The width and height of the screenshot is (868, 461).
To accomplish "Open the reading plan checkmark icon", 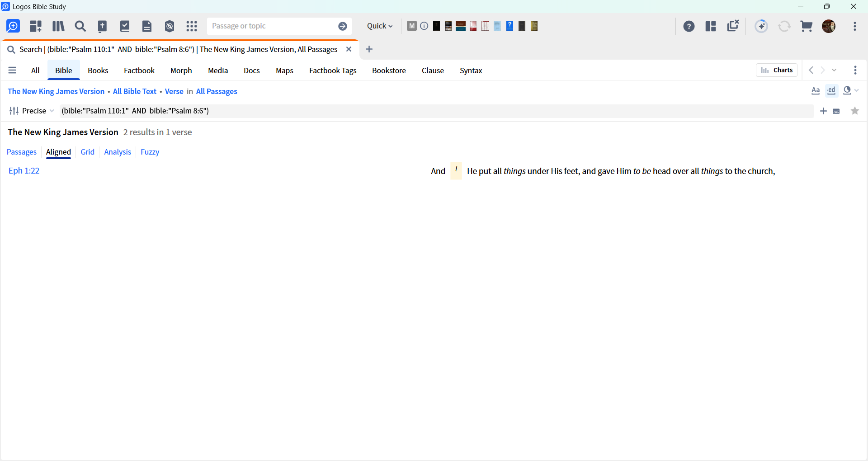I will (x=125, y=26).
